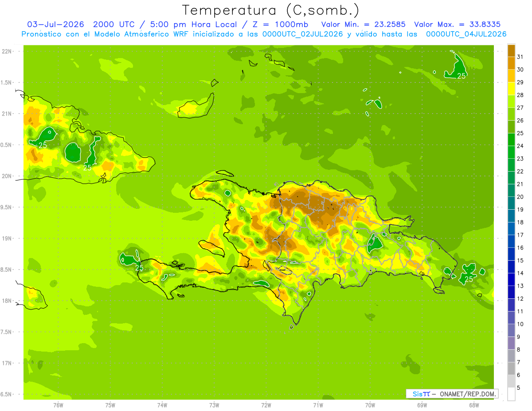Screen dimensions: 532x411
Task: Click the 'ONAMET/REP.DOM.' credit label
Action: coord(467,394)
